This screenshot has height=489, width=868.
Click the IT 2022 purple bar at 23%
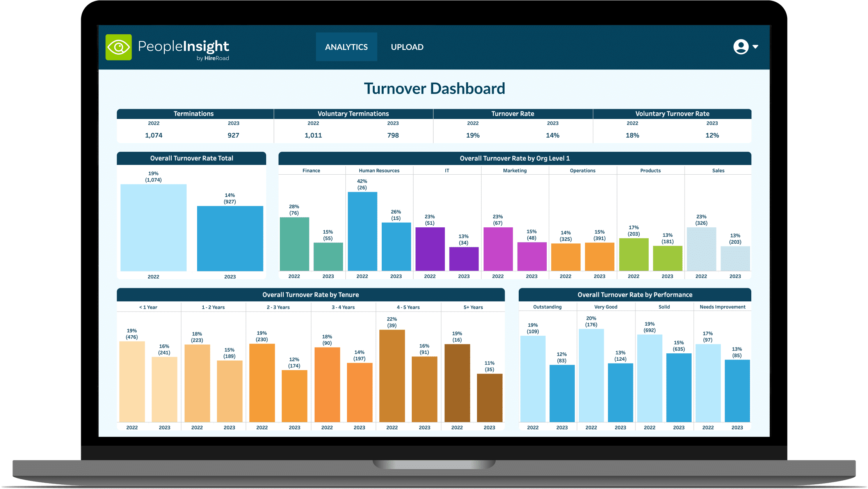[430, 249]
